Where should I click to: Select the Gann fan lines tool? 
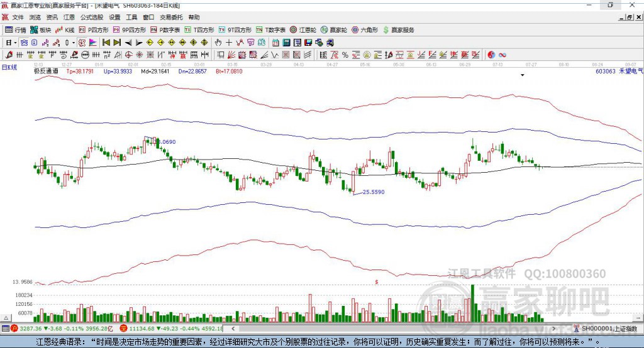point(231,55)
